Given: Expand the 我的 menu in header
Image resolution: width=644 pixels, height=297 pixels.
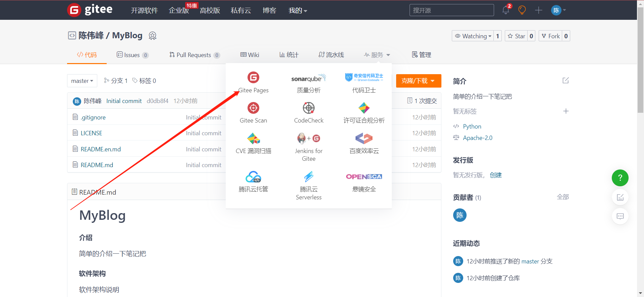Looking at the screenshot, I should click(x=298, y=10).
